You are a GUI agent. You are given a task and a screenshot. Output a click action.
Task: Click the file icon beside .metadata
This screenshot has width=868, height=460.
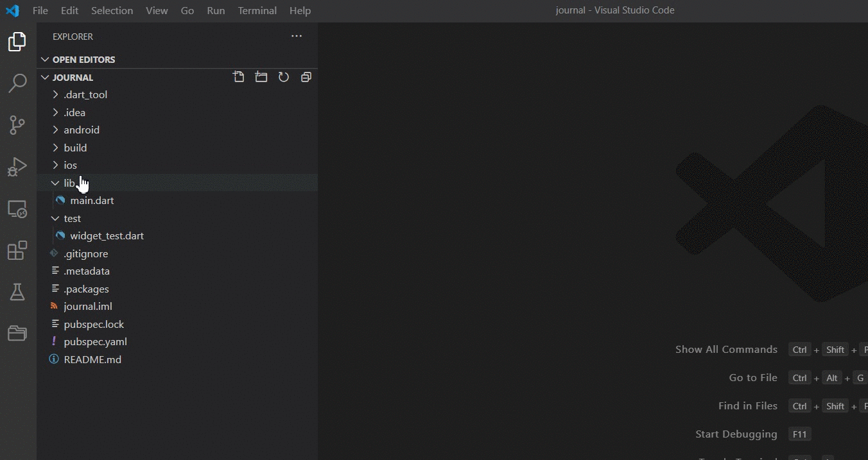pyautogui.click(x=55, y=271)
